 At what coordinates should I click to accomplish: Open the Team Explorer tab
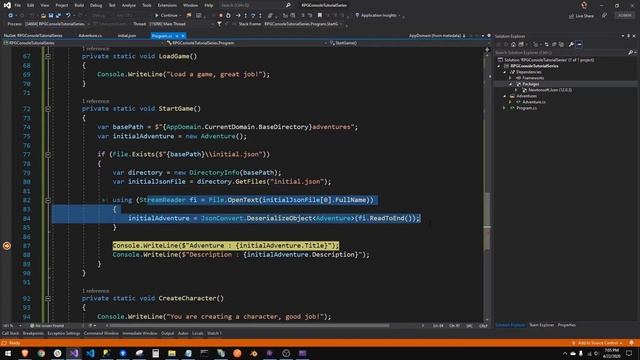click(x=541, y=325)
